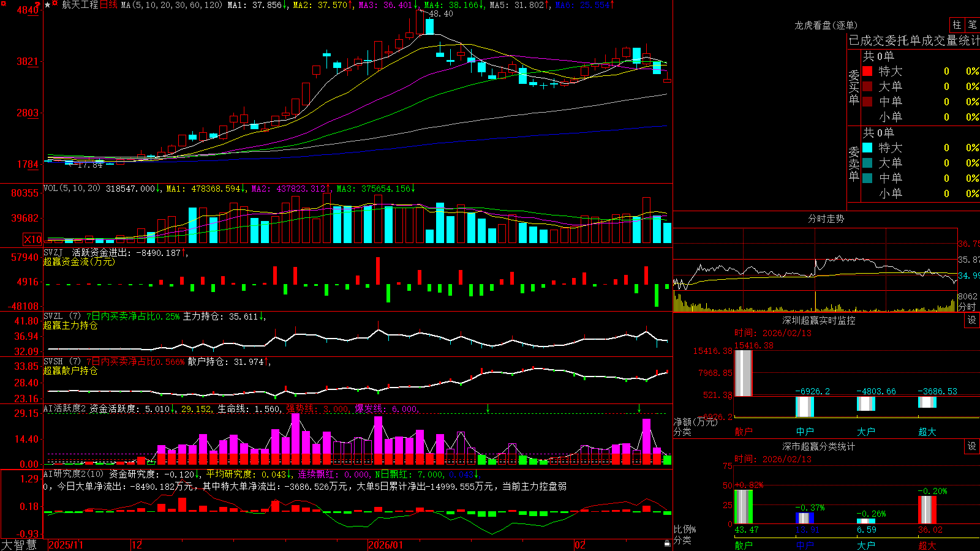Click the 航天工程 stock name
Screen dimensions: 980x551
pos(80,5)
